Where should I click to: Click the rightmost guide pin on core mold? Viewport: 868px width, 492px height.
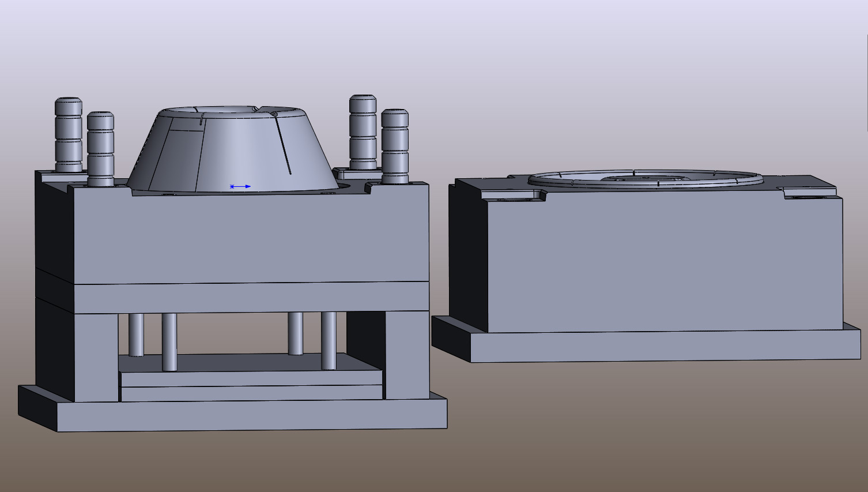tap(395, 146)
